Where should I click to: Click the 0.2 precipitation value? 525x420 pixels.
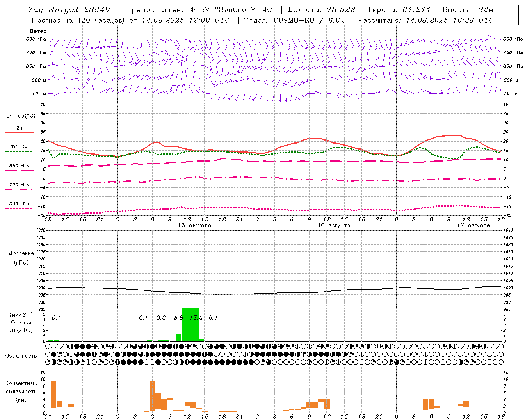(x=161, y=317)
